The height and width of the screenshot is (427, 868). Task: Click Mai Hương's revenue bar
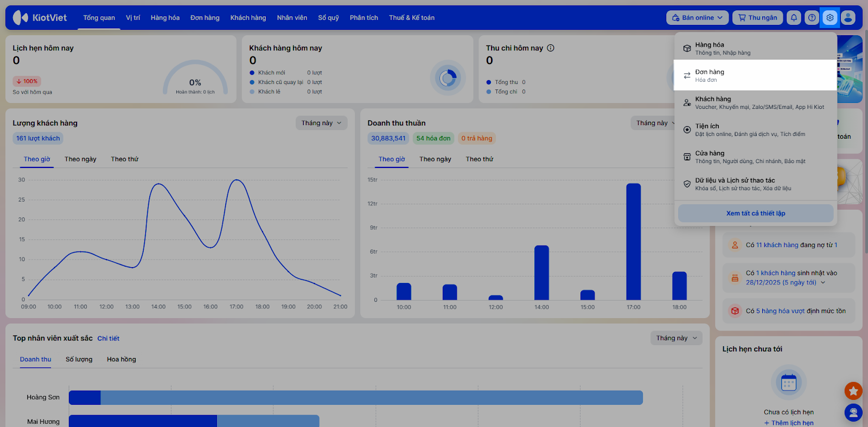pos(194,421)
